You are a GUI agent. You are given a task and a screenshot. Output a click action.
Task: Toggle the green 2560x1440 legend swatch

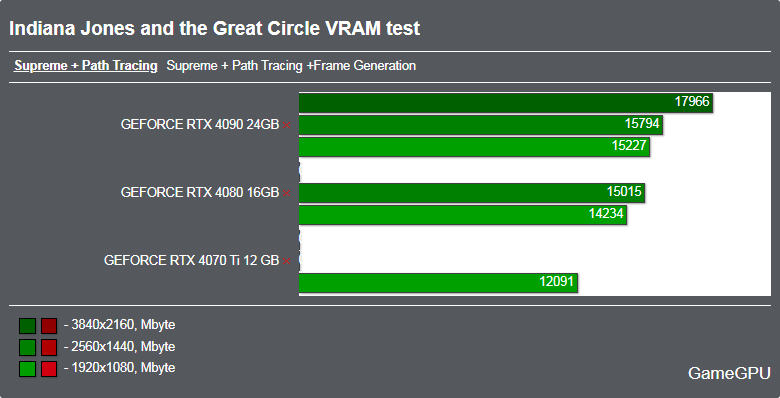[27, 347]
